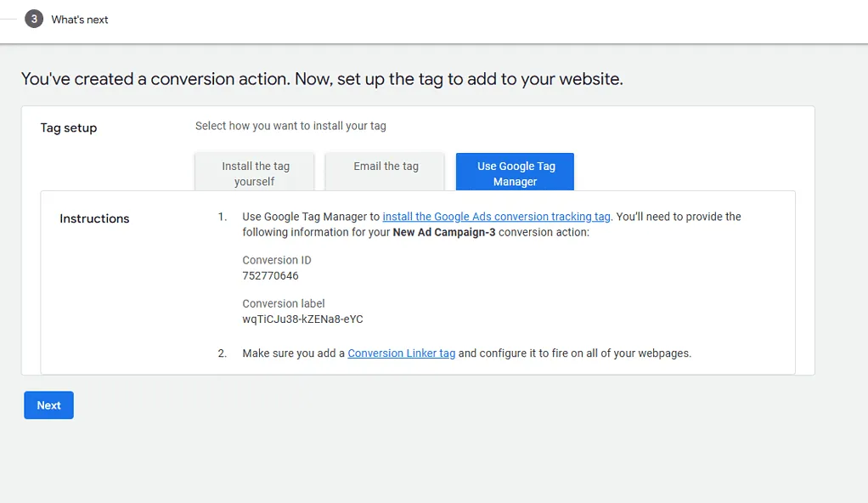Viewport: 868px width, 503px height.
Task: Click the Tag setup heading
Action: coord(69,128)
